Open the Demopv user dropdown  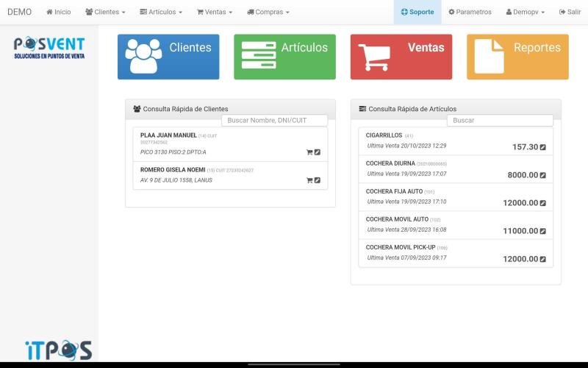point(526,12)
